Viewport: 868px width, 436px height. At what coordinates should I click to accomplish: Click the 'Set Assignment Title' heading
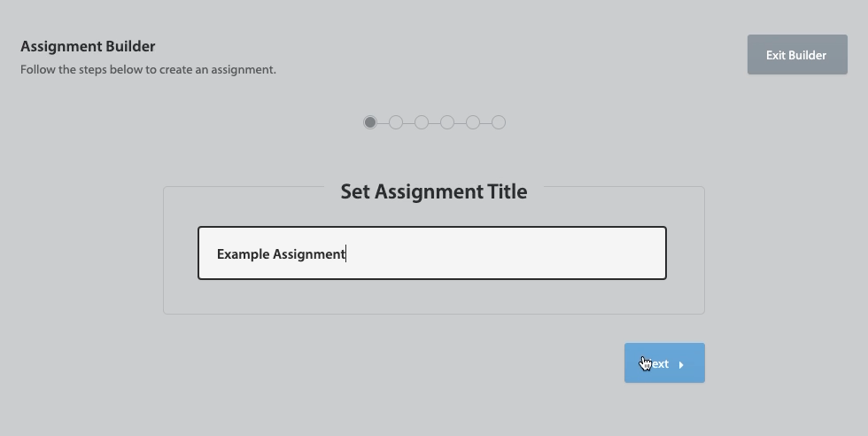433,191
